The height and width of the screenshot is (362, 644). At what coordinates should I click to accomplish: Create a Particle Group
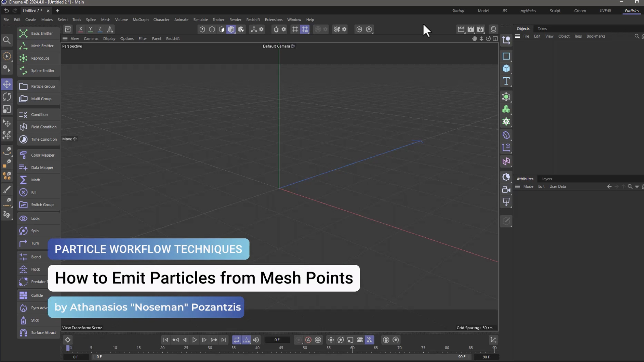(39, 86)
